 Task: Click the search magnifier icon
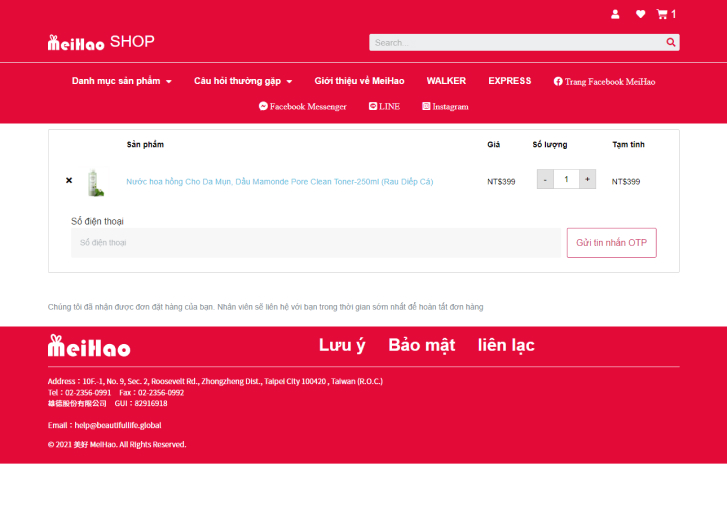671,42
